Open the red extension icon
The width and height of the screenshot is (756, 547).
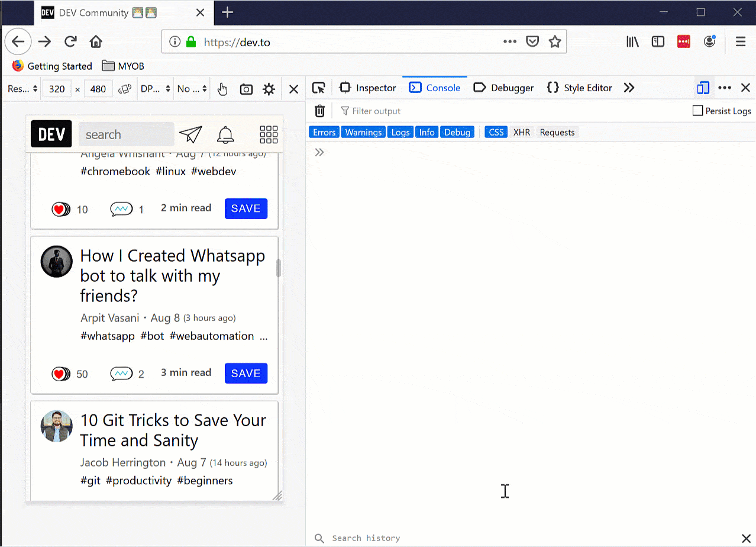point(684,41)
